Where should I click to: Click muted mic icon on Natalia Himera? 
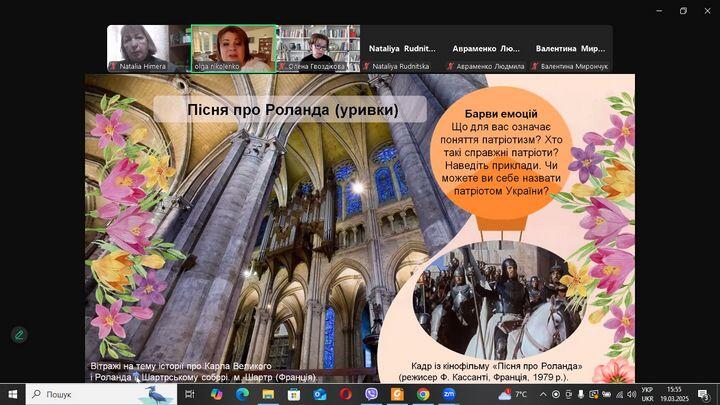pos(113,66)
